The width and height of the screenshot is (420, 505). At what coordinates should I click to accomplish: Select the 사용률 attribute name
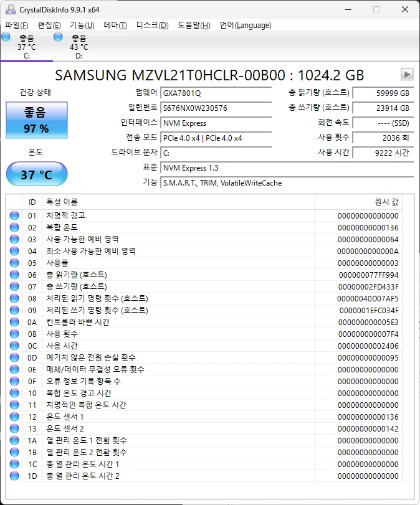coord(57,263)
